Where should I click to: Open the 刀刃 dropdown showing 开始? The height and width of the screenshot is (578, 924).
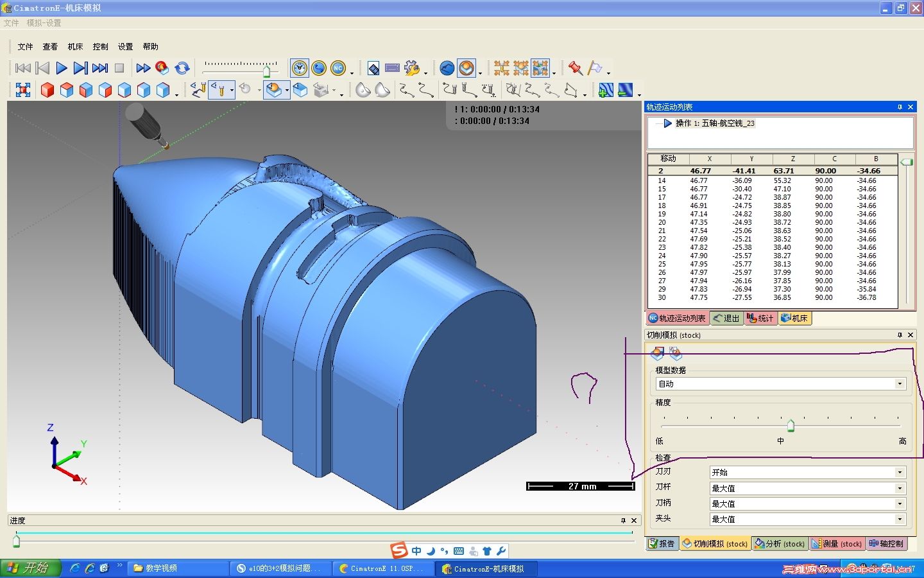[x=808, y=473]
